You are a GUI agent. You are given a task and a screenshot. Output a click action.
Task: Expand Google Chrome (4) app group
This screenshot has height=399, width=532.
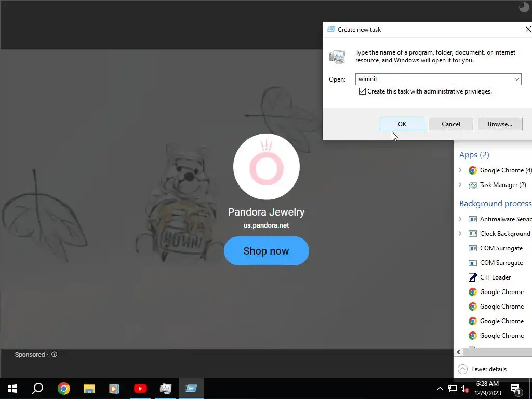coord(460,170)
